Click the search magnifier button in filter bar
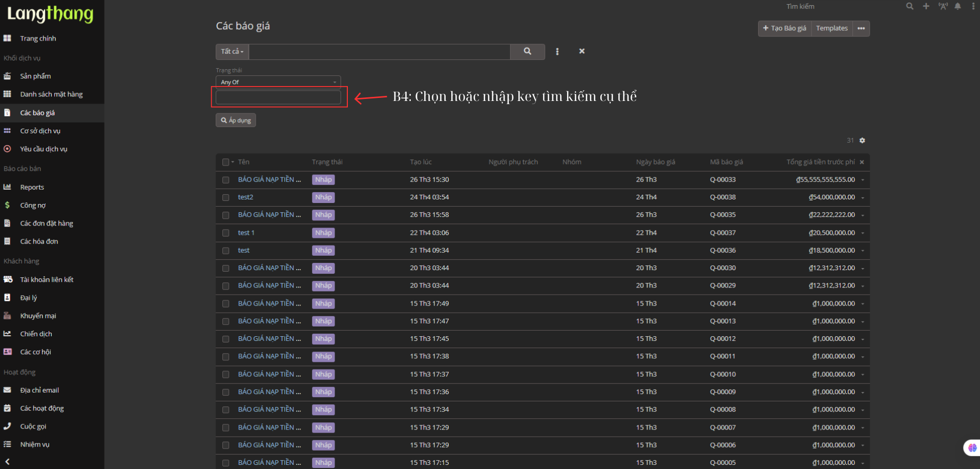The image size is (980, 469). pos(527,51)
